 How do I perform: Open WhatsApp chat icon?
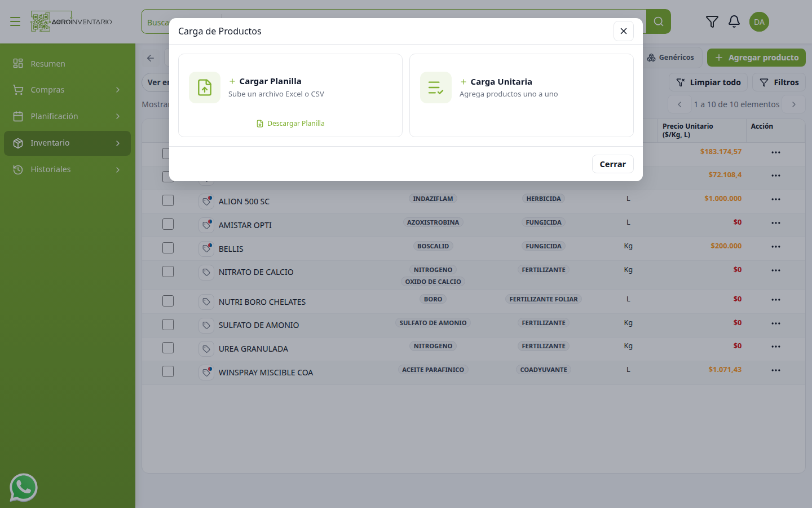tap(24, 488)
